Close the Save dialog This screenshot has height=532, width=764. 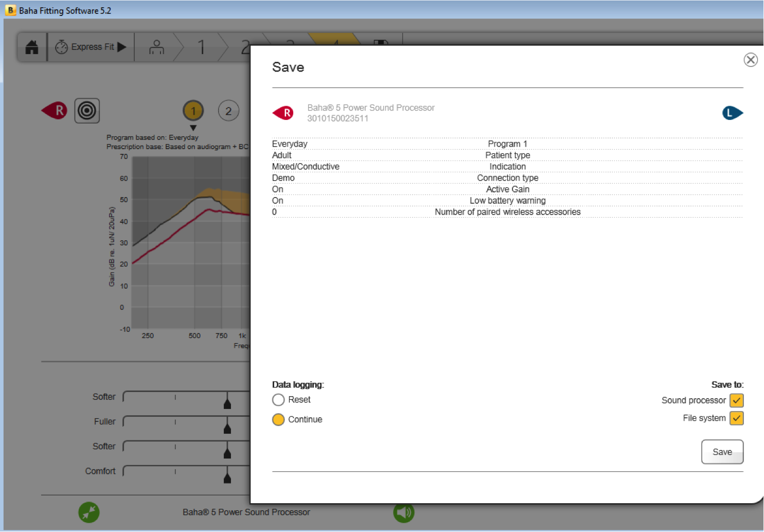[x=751, y=60]
